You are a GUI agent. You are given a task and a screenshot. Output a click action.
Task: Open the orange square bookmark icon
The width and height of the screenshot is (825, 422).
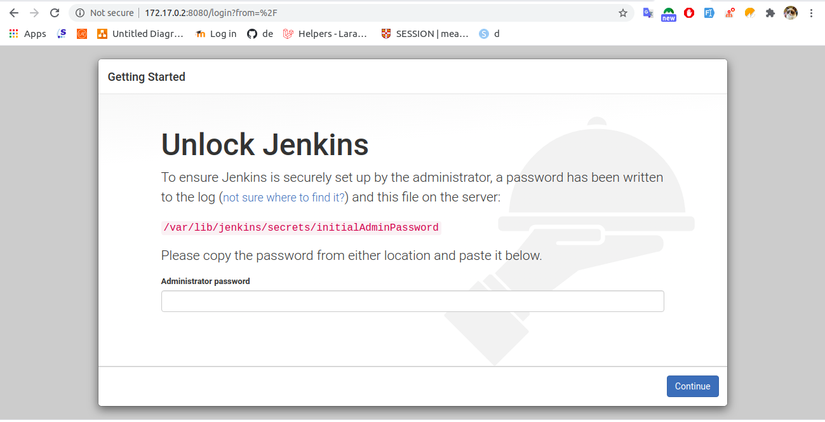82,34
